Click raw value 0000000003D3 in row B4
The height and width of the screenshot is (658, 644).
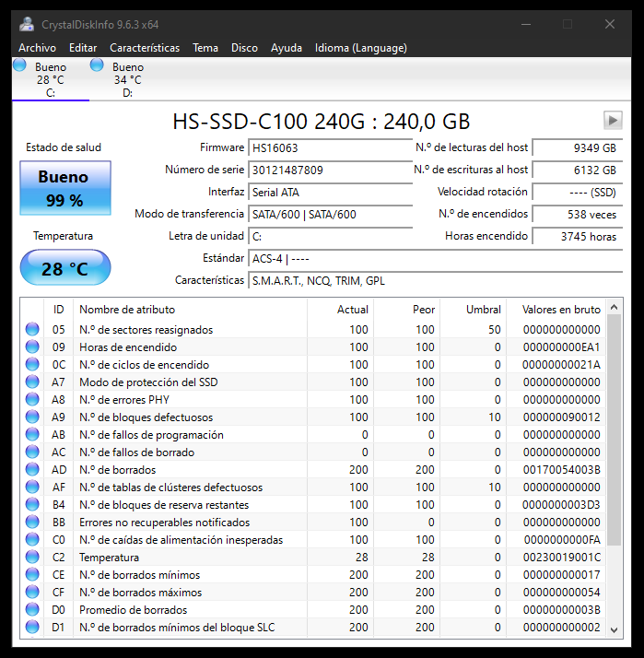pos(561,505)
